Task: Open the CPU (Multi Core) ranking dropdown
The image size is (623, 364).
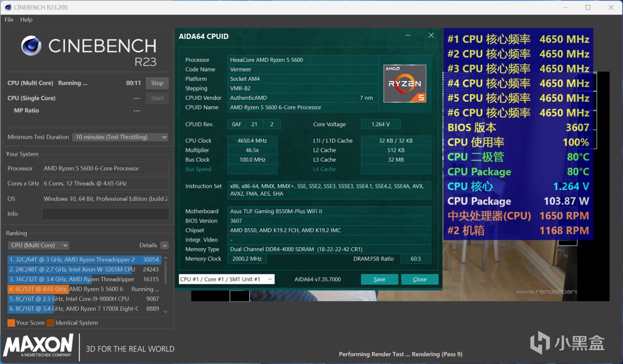Action: 38,245
